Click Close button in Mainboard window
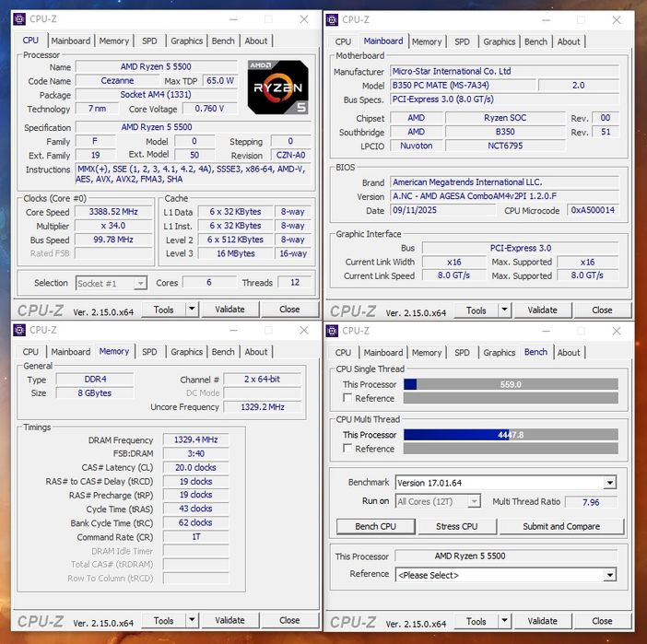 (602, 310)
